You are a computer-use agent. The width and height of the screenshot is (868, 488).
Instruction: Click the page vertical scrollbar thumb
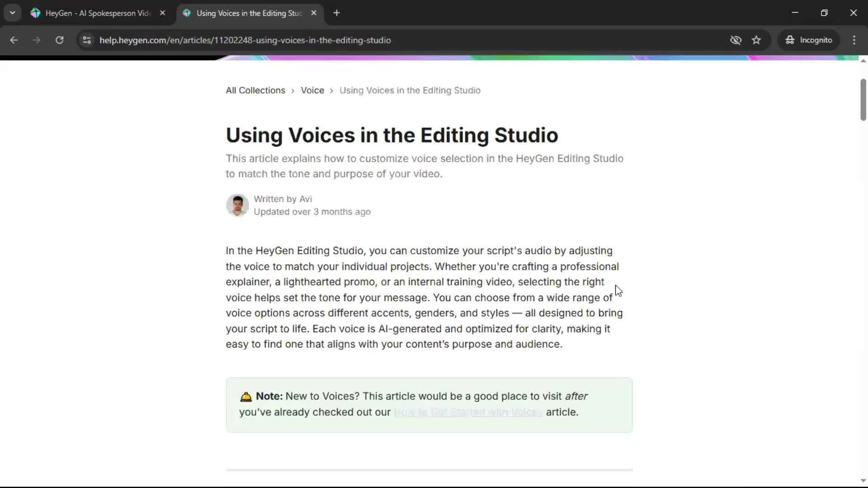(863, 99)
